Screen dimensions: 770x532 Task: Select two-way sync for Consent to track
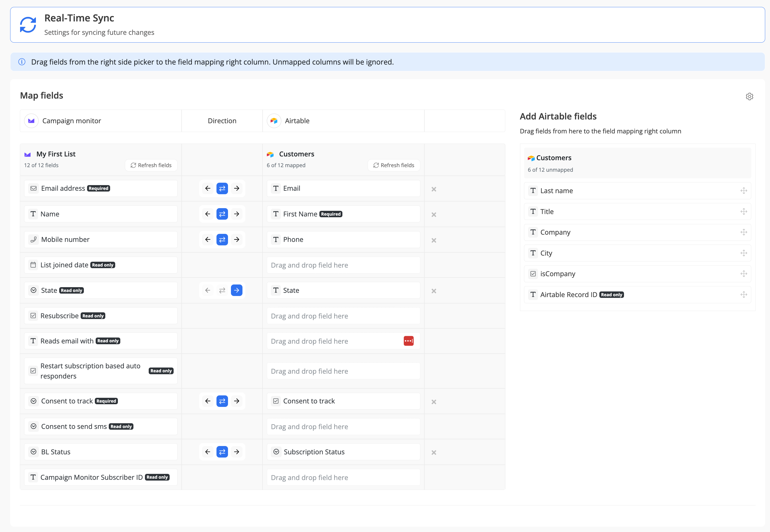(222, 401)
